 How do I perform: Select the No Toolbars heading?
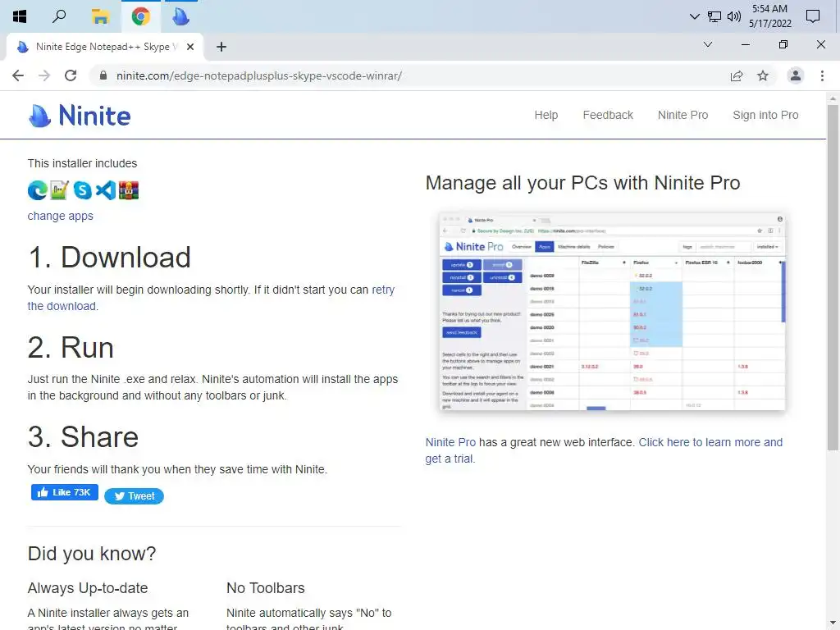pos(266,588)
